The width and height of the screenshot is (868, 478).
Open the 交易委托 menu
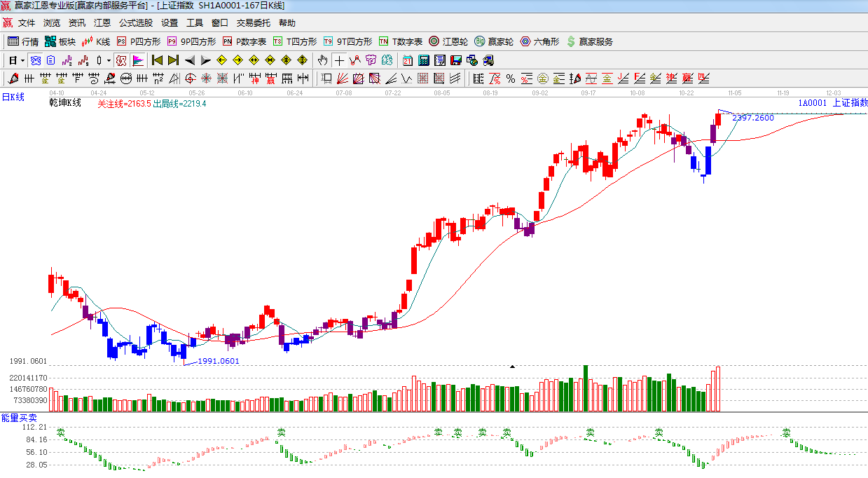[253, 23]
